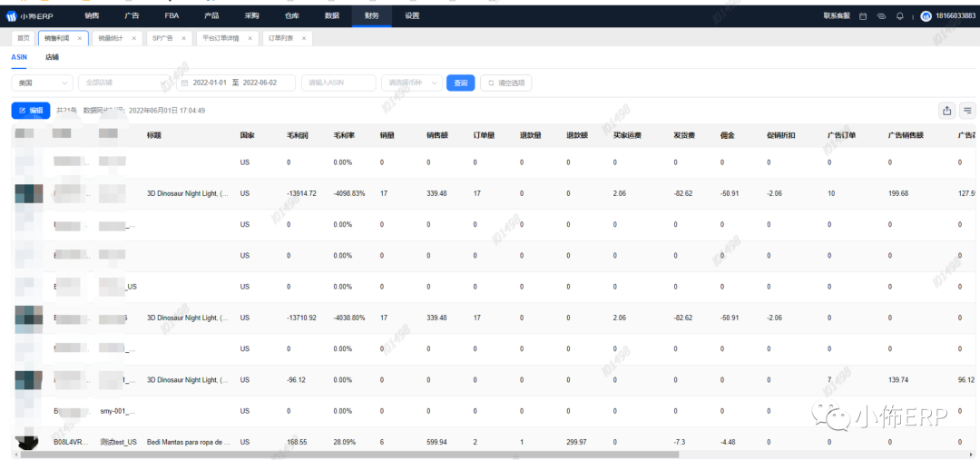Close the 订单列表 tab
980x460 pixels.
pos(304,38)
